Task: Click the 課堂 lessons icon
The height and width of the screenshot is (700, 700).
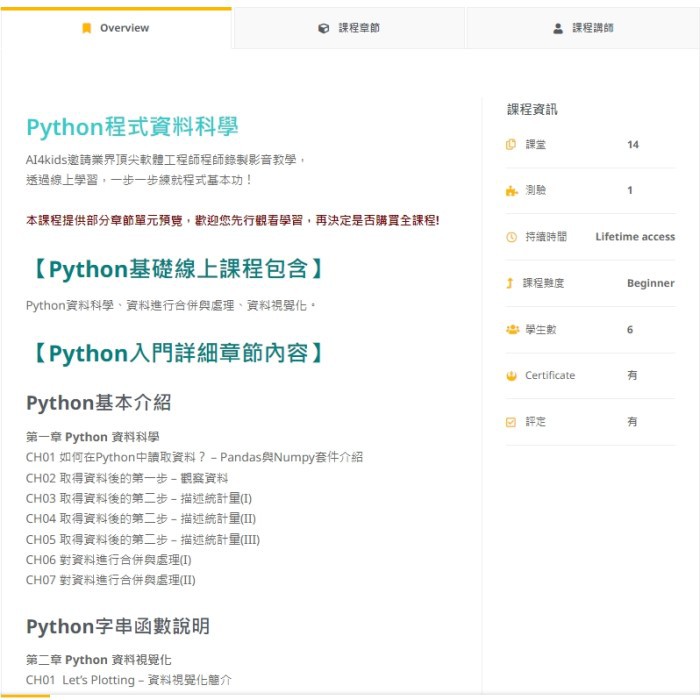Action: pos(511,145)
